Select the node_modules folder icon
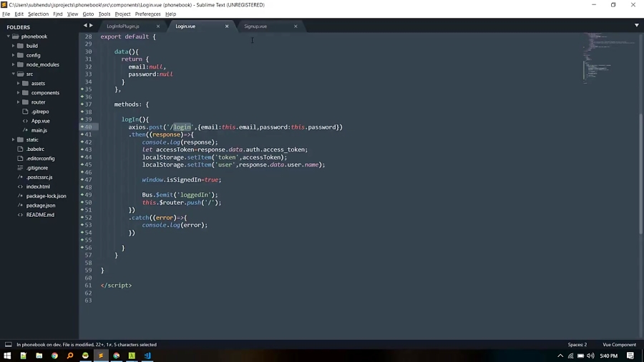This screenshot has height=362, width=644. point(20,64)
